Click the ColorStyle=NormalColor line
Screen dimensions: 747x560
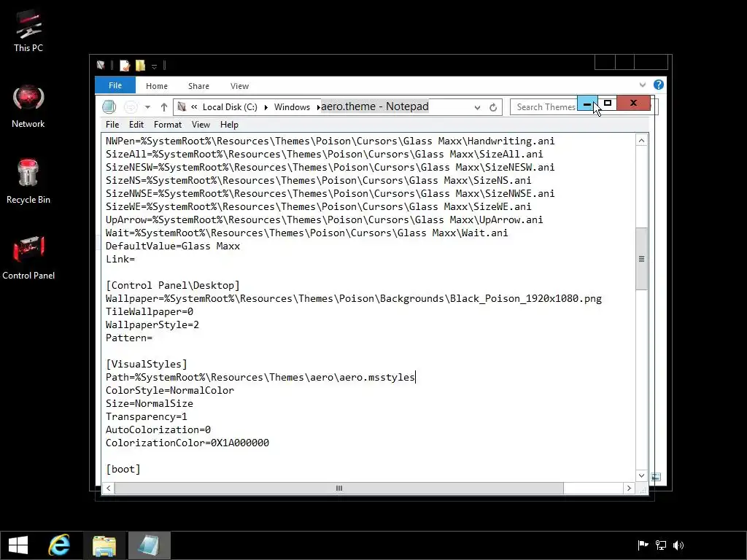click(x=169, y=391)
